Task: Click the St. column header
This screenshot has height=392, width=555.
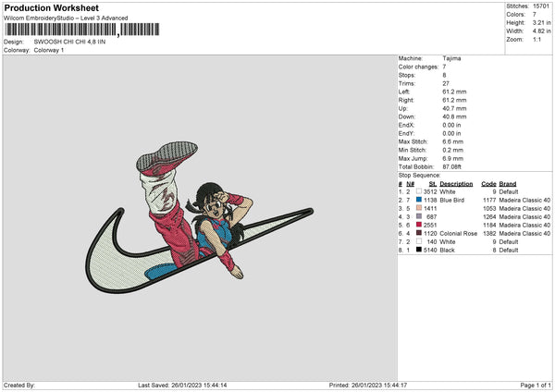Action: [x=433, y=184]
